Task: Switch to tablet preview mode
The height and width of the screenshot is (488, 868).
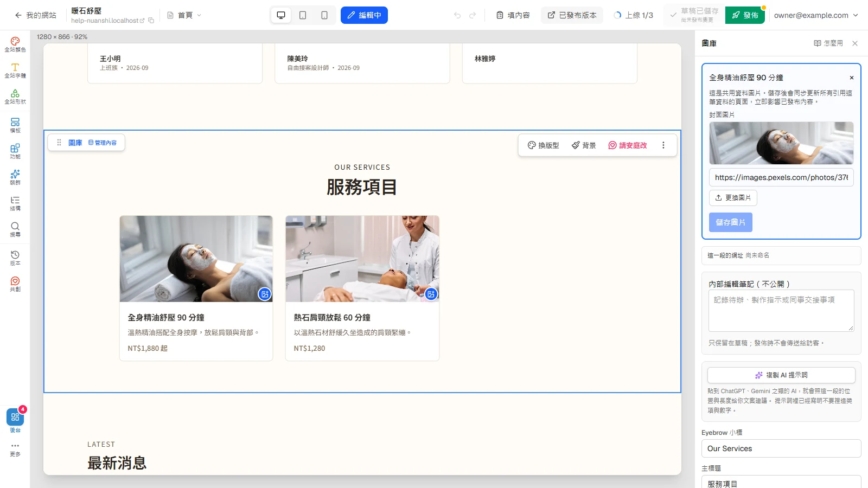Action: pyautogui.click(x=303, y=15)
